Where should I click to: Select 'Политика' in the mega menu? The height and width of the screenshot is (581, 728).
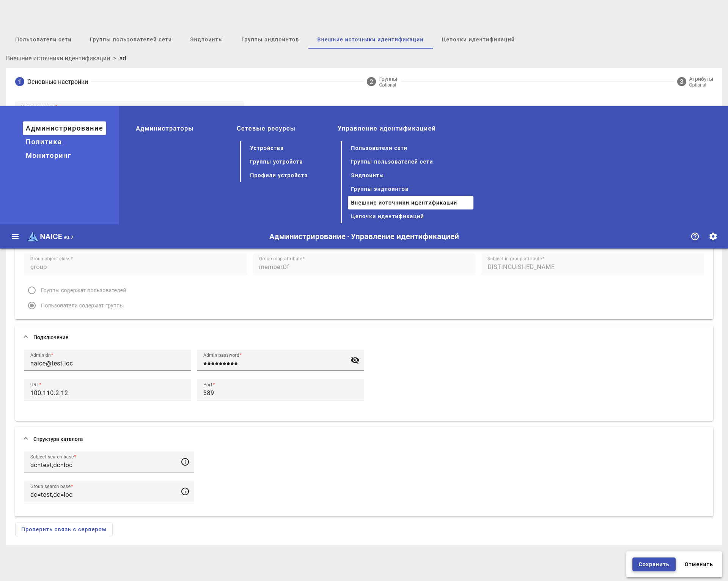(x=44, y=142)
